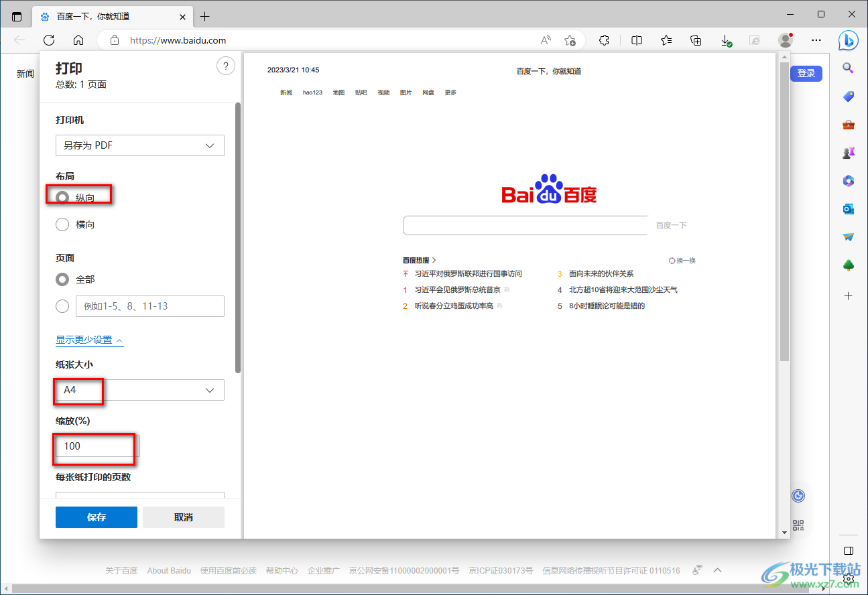View site information lock icon
Screen dimensions: 868x595
click(x=115, y=40)
